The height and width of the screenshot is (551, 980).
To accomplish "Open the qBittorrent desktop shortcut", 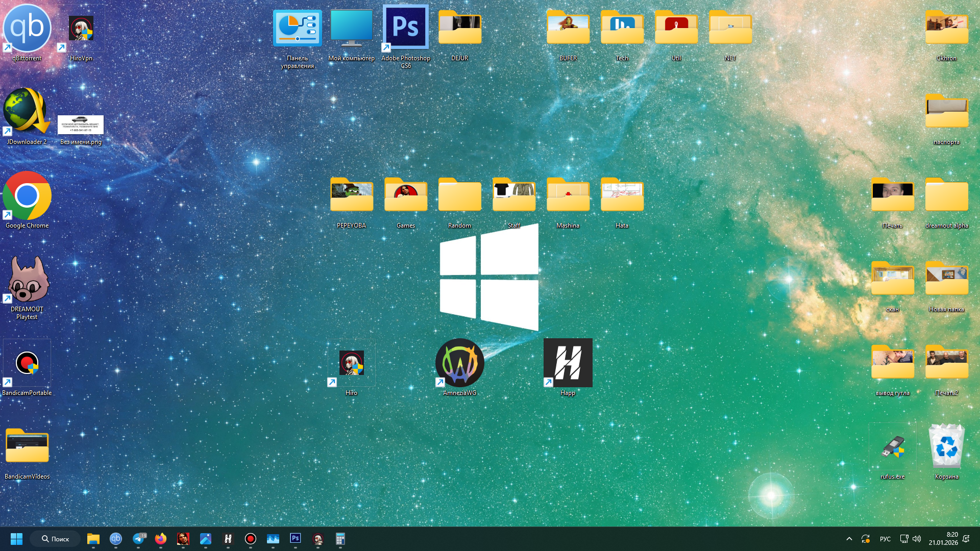I will (x=27, y=29).
